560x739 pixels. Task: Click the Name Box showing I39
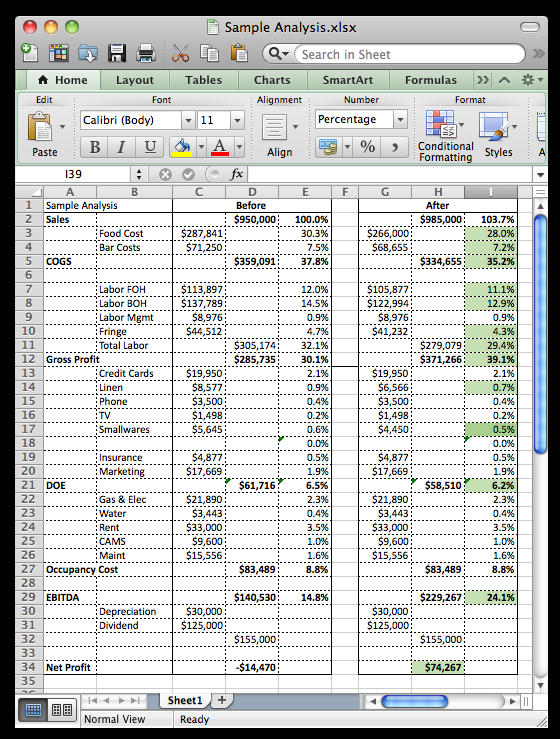tap(73, 174)
